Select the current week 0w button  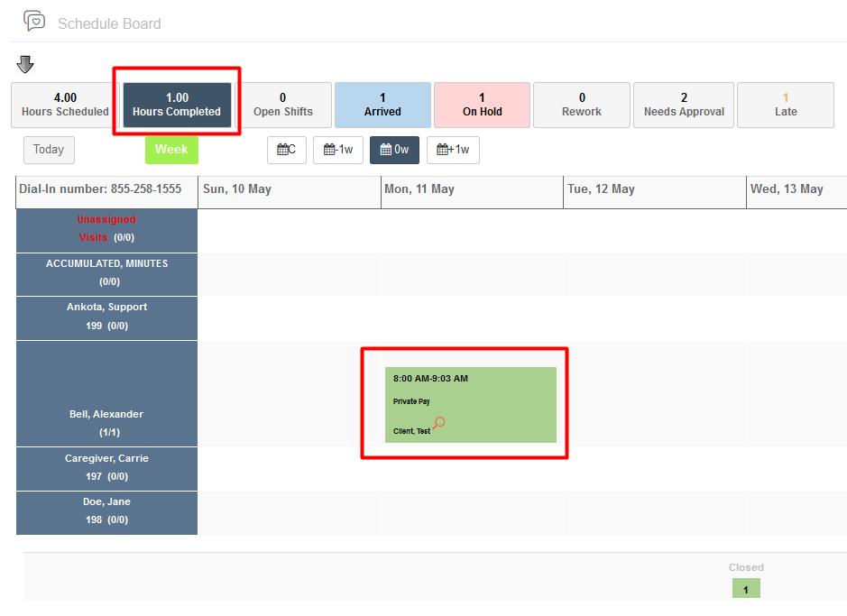[394, 150]
